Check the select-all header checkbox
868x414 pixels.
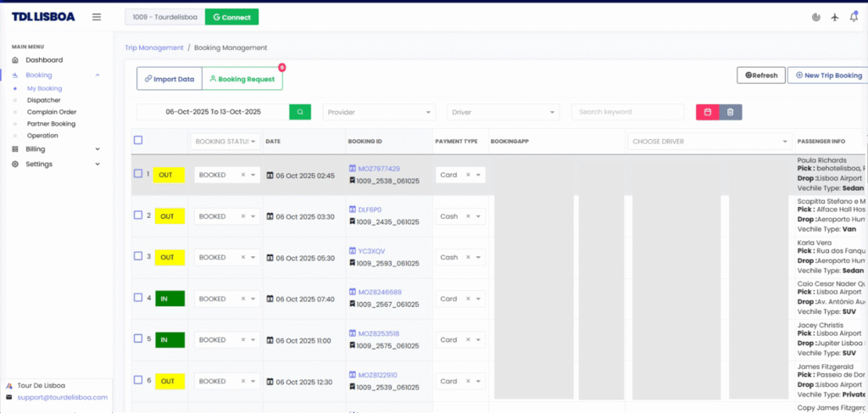[138, 141]
